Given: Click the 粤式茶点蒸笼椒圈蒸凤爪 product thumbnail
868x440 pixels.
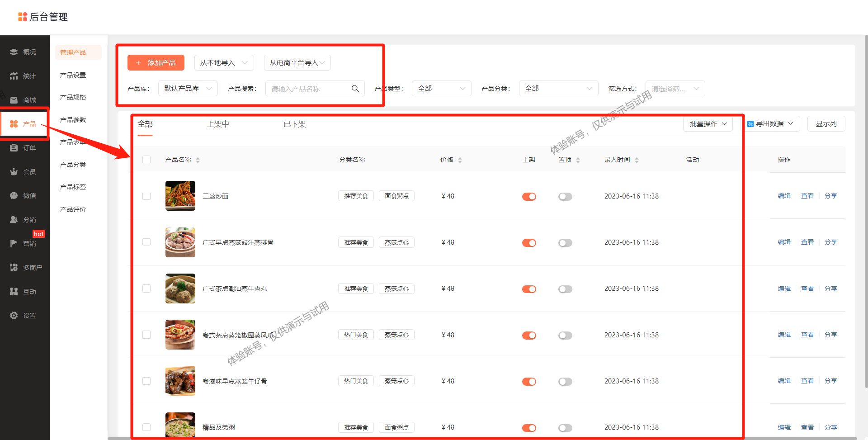Looking at the screenshot, I should 180,335.
